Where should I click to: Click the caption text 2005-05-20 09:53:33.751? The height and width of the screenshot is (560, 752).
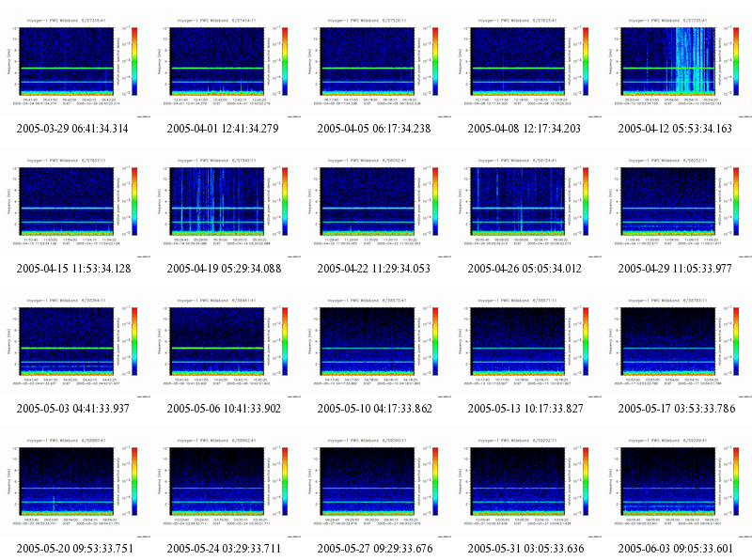point(75,549)
